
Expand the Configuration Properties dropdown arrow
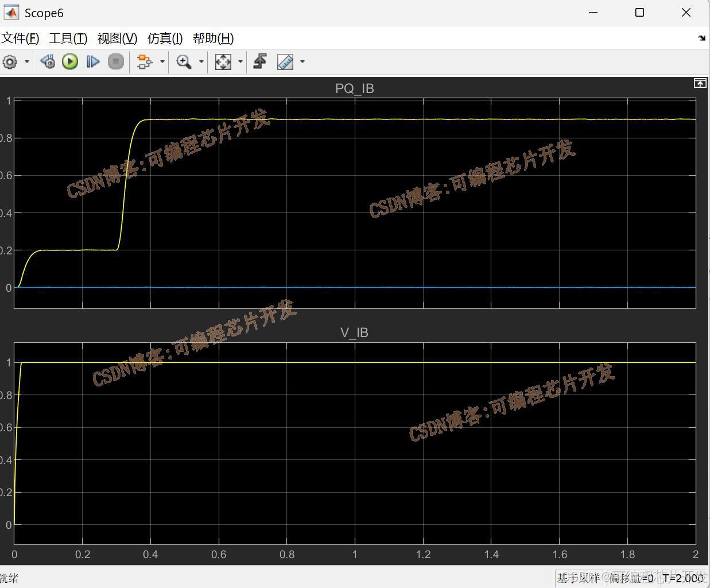click(x=27, y=61)
